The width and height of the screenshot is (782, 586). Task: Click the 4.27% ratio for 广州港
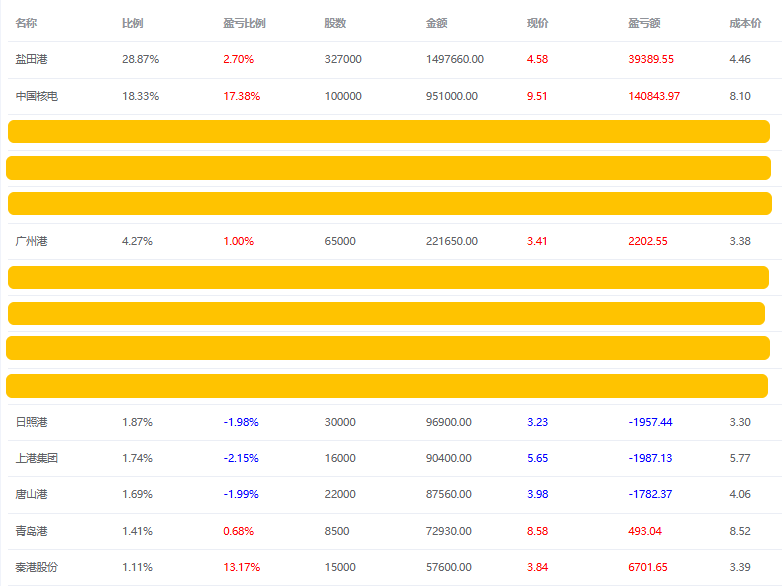[x=138, y=241]
